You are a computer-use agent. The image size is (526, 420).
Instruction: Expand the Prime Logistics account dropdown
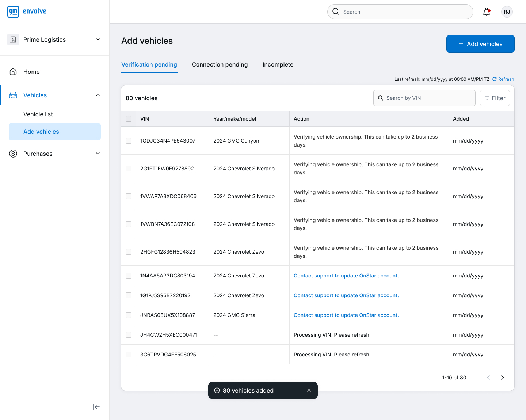(x=98, y=39)
